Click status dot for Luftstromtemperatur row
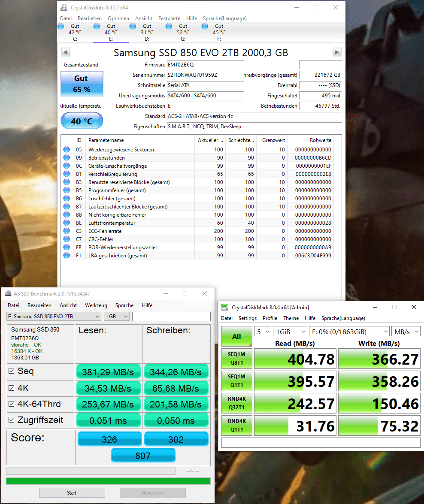The image size is (424, 504). (67, 223)
